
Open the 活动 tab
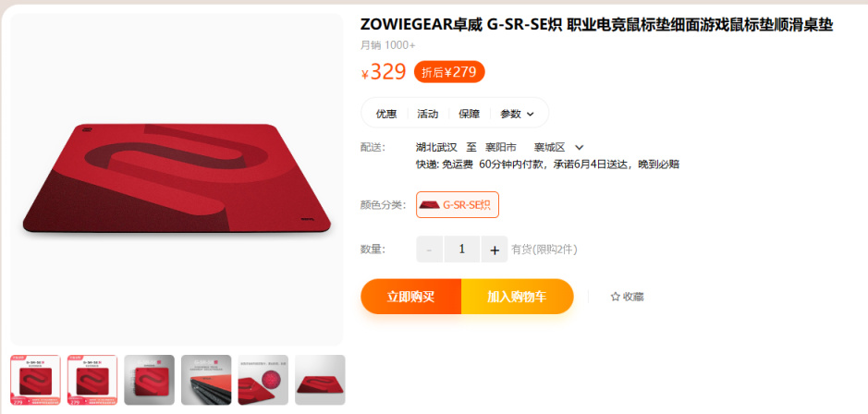tap(427, 114)
